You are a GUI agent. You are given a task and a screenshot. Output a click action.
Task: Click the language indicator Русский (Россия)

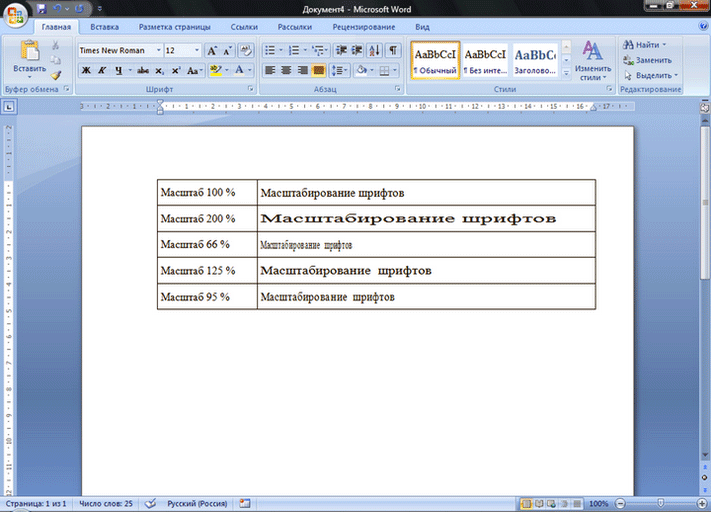pos(197,503)
